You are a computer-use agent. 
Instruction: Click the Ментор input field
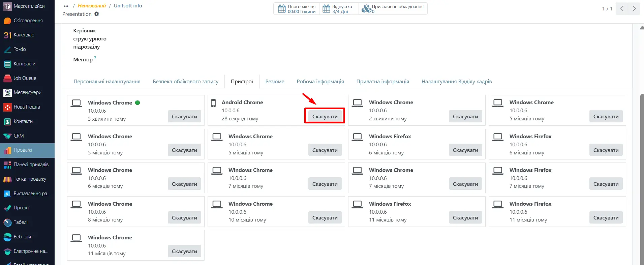click(229, 60)
